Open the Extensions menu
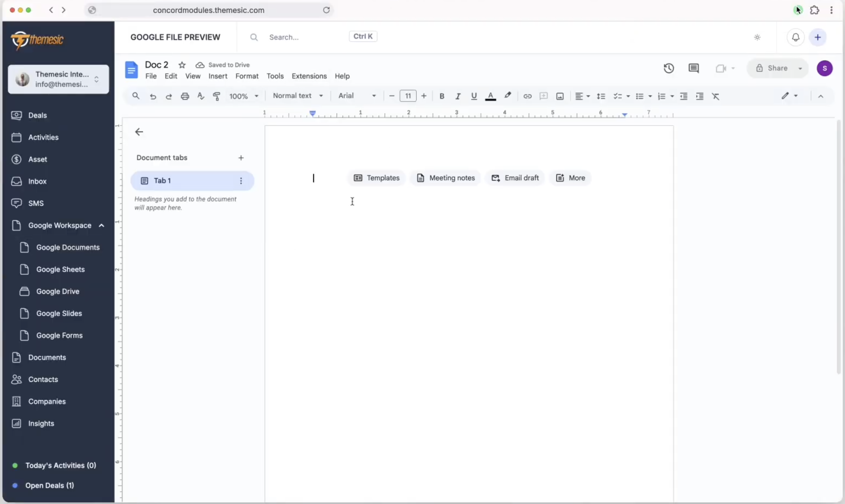The width and height of the screenshot is (845, 504). (x=309, y=76)
